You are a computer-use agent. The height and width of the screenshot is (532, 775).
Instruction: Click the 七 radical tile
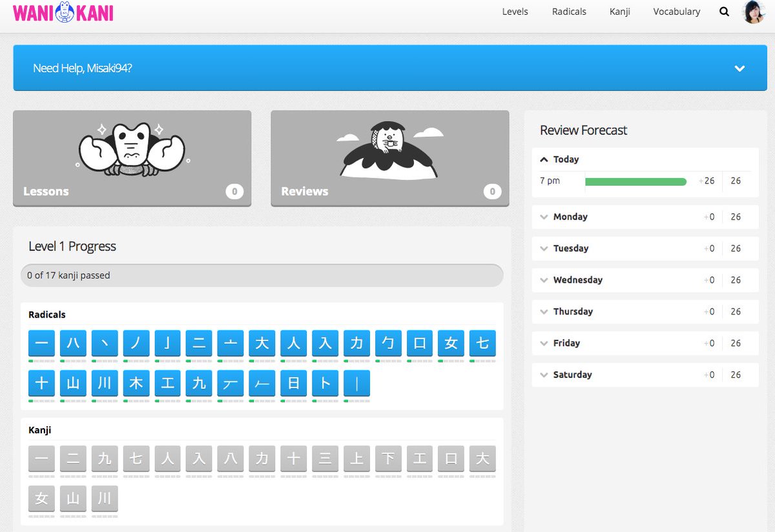482,343
